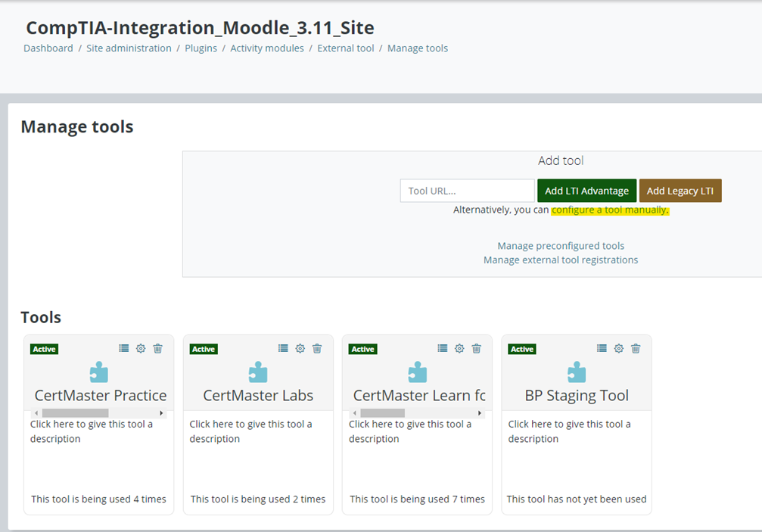Click description placeholder of BP Staging Tool

(x=570, y=431)
